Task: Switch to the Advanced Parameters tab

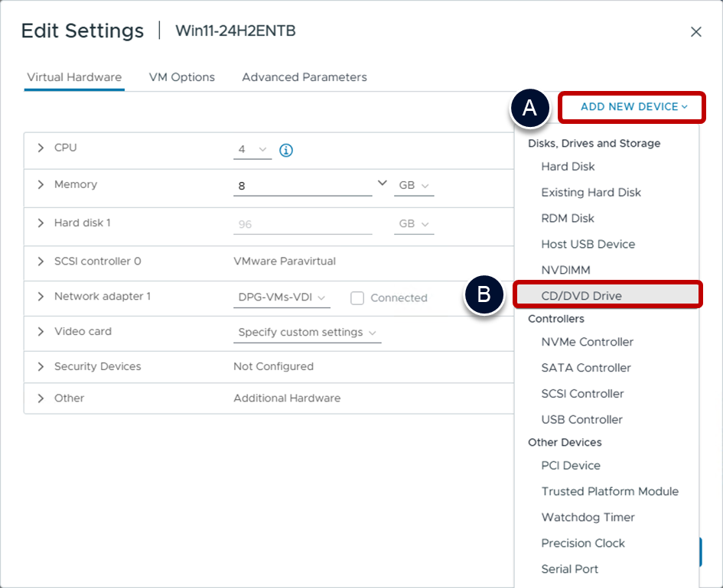Action: (x=304, y=77)
